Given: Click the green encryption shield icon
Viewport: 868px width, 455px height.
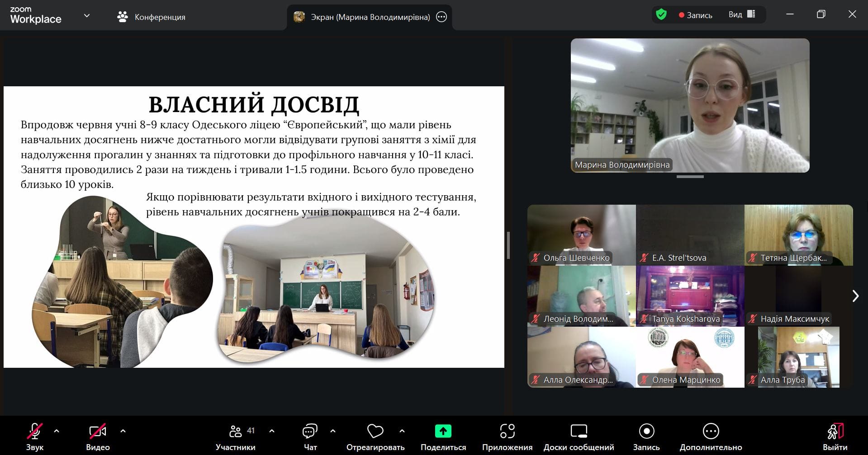Looking at the screenshot, I should coord(661,15).
